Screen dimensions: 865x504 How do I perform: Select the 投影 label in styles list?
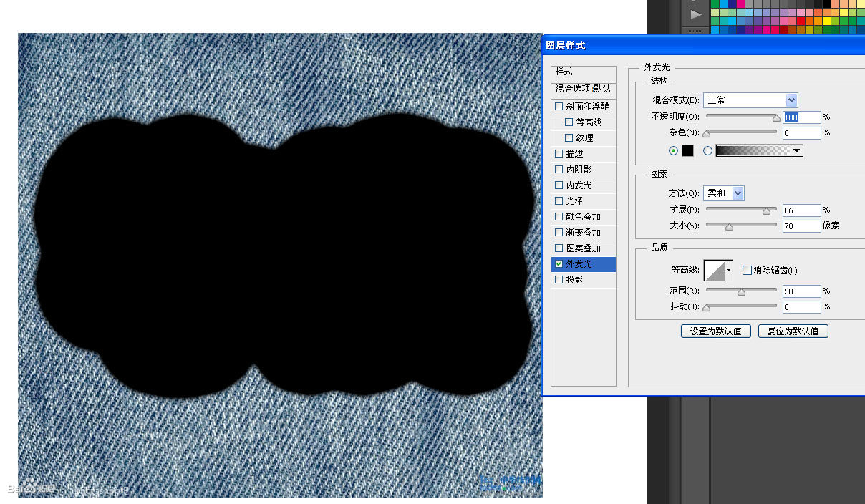tap(574, 280)
